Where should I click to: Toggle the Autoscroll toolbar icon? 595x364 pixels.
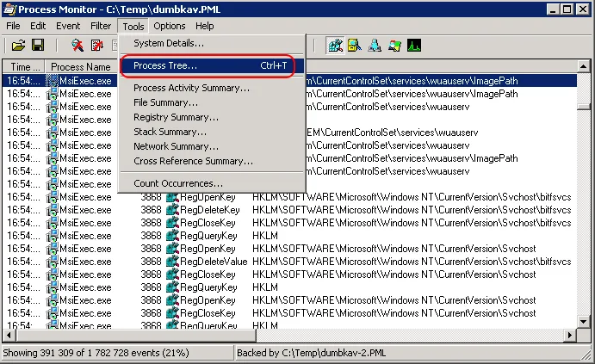(x=96, y=45)
